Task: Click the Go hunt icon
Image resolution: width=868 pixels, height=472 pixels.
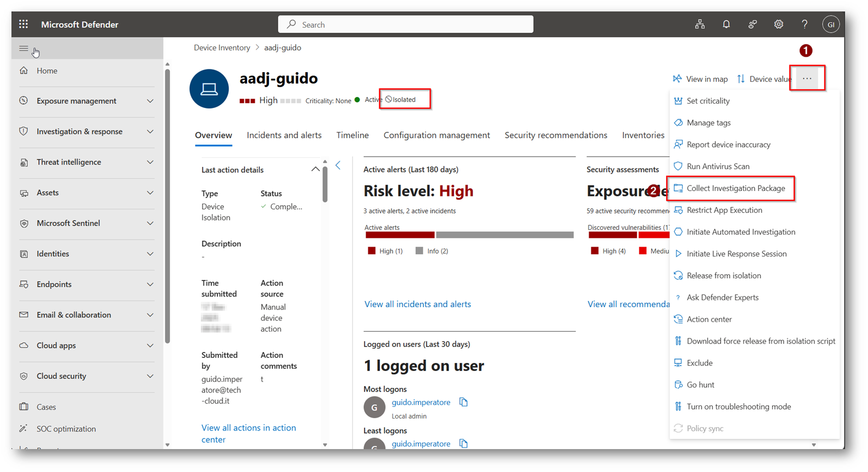Action: click(x=678, y=384)
